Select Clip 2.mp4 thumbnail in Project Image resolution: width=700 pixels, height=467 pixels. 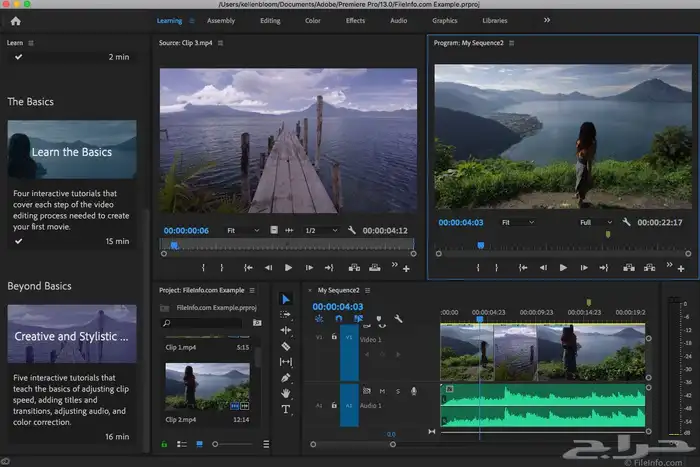tap(208, 387)
